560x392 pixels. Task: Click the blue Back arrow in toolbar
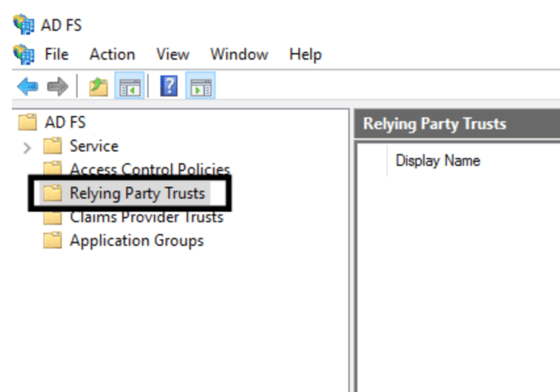pos(27,86)
